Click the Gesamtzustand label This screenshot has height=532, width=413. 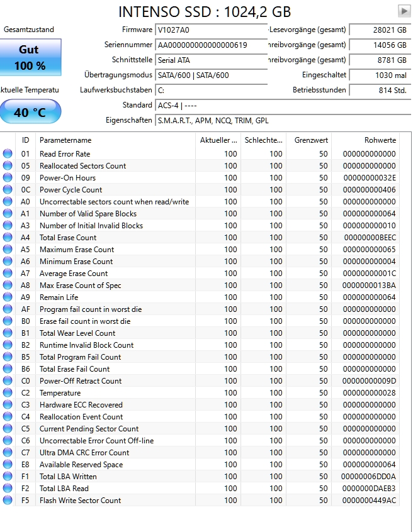click(x=29, y=30)
